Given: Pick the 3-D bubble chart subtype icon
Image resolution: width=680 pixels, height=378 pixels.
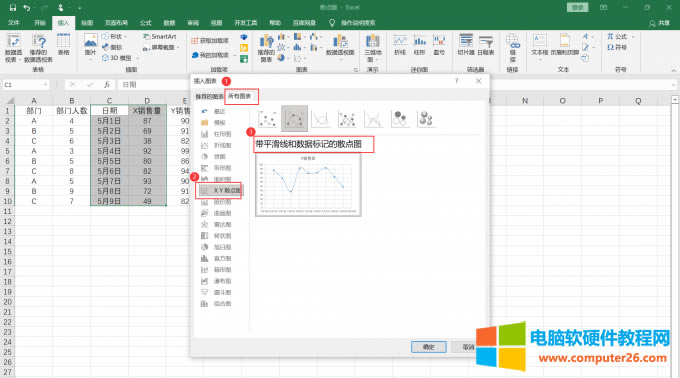Looking at the screenshot, I should point(426,118).
